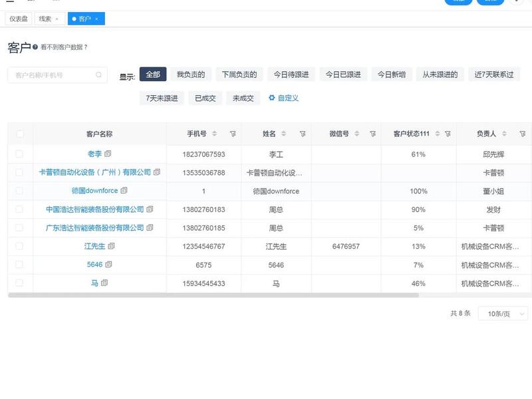
Task: Click the copy icon next to 广东浩达智能装备股份有限公司
Action: [150, 227]
